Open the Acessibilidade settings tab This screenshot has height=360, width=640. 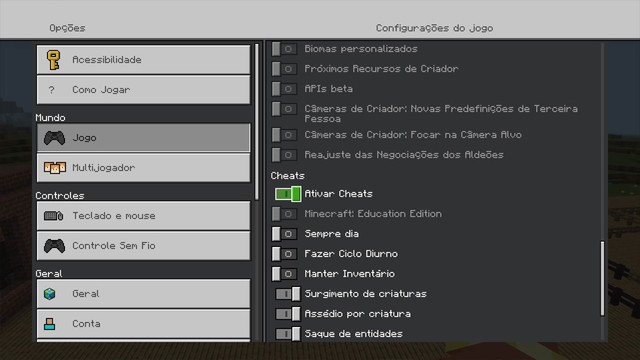[x=143, y=60]
